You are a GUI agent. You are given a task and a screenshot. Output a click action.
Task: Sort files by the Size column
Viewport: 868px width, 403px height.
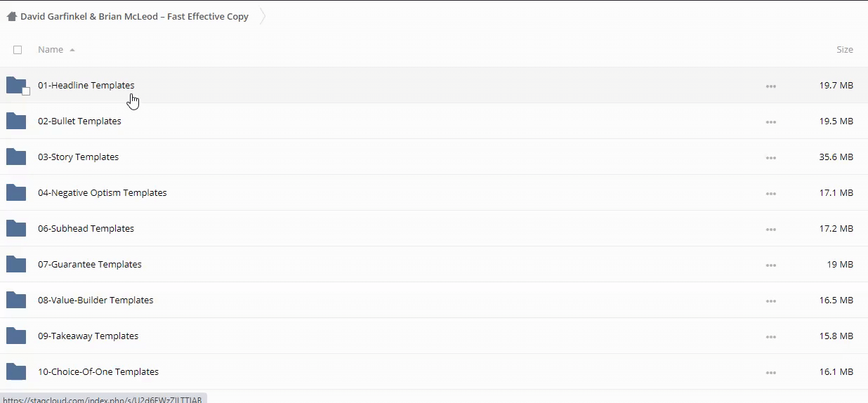844,50
